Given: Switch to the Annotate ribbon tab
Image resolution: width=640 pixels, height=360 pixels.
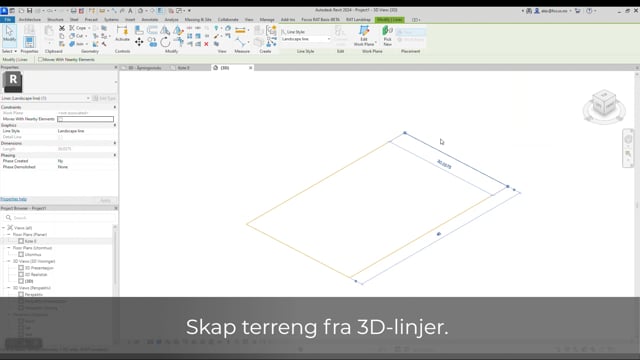Looking at the screenshot, I should 150,20.
